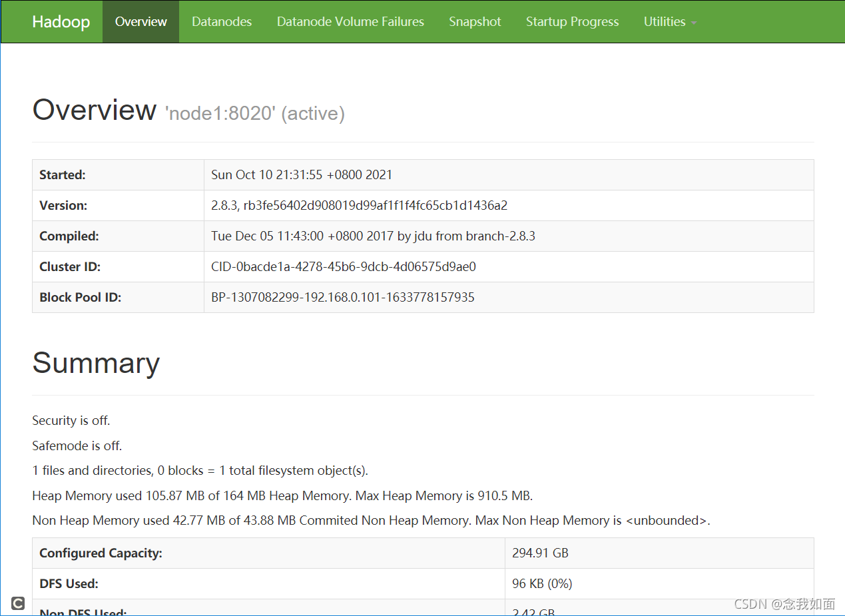This screenshot has width=845, height=616.
Task: Click the Block Pool ID: label
Action: (x=81, y=298)
